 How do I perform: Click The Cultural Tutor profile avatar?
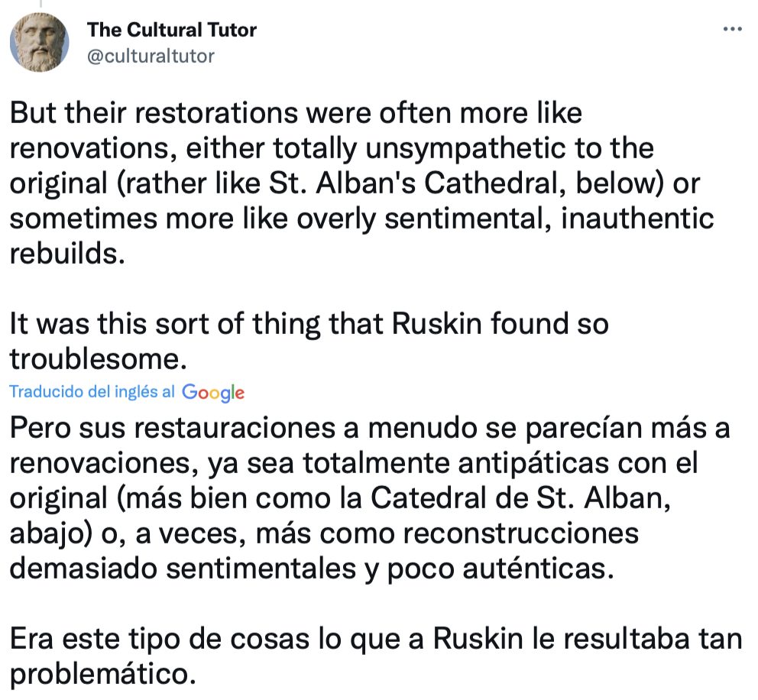pos(40,43)
